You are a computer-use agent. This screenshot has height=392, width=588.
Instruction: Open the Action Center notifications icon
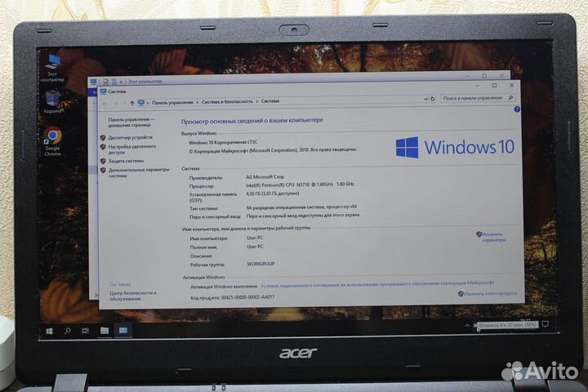[x=546, y=323]
